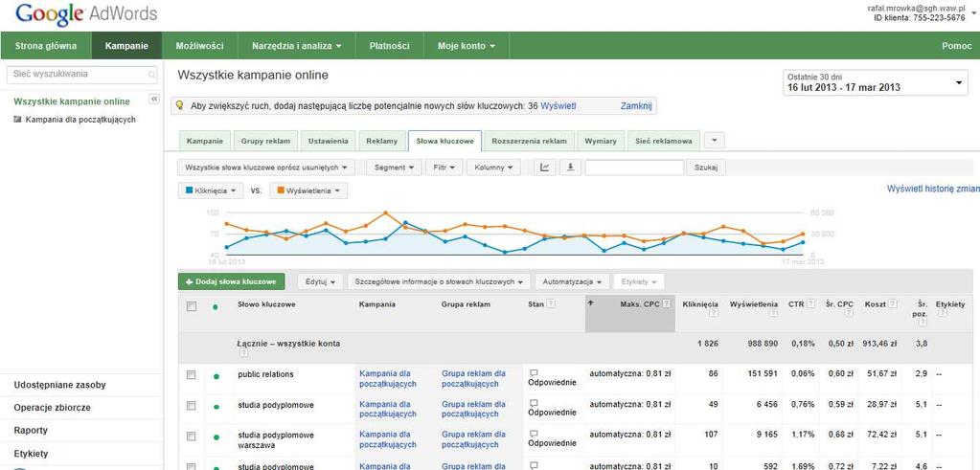Viewport: 980px width, 470px height.
Task: Select the studia podyplomowe warszawa checkbox
Action: click(192, 436)
